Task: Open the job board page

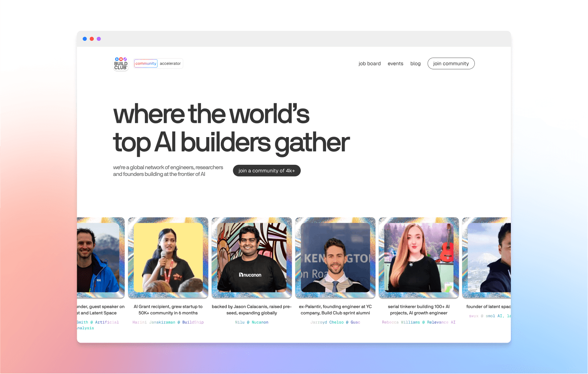Action: coord(370,63)
